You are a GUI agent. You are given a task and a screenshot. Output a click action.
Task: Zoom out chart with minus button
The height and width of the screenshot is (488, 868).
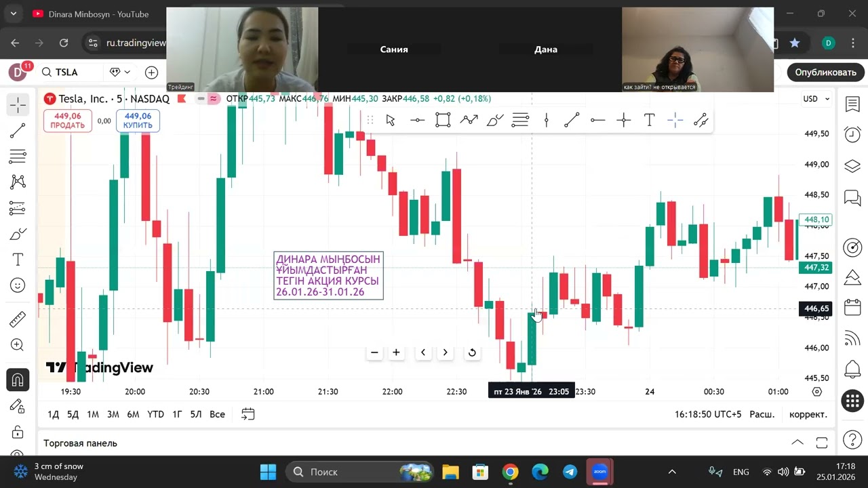(x=374, y=352)
